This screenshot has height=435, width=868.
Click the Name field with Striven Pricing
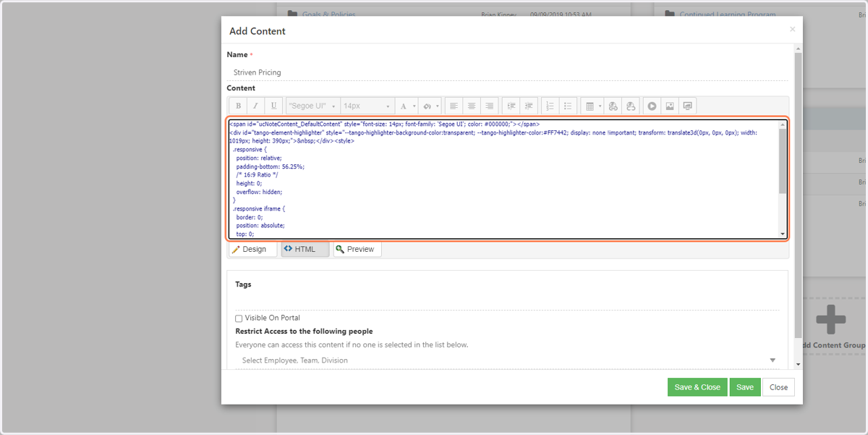(x=507, y=72)
